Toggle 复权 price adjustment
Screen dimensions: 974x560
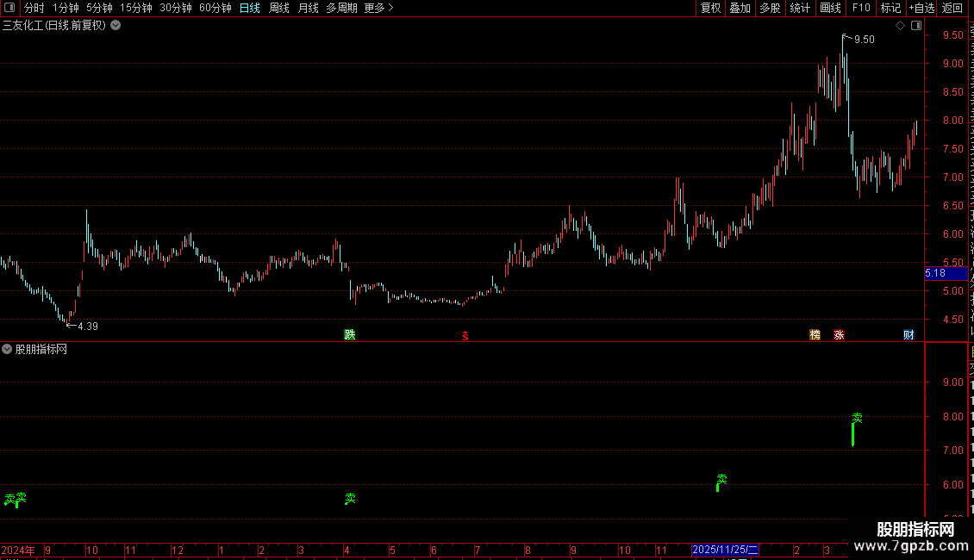click(710, 8)
